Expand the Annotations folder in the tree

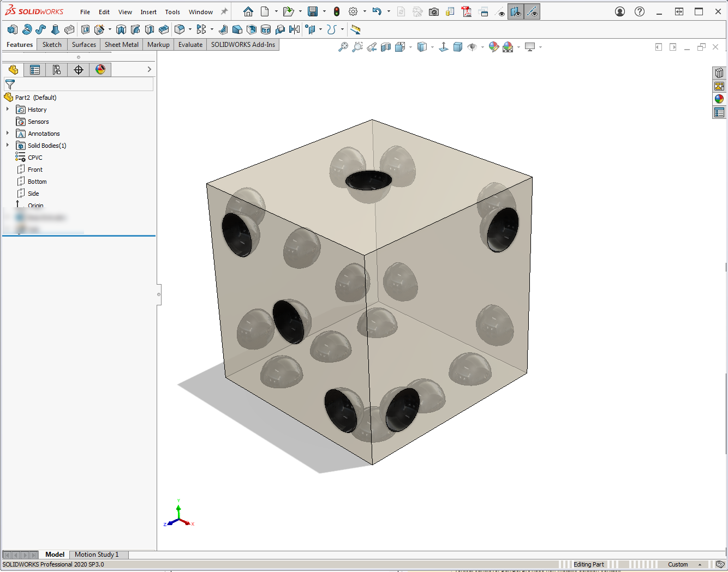tap(8, 133)
